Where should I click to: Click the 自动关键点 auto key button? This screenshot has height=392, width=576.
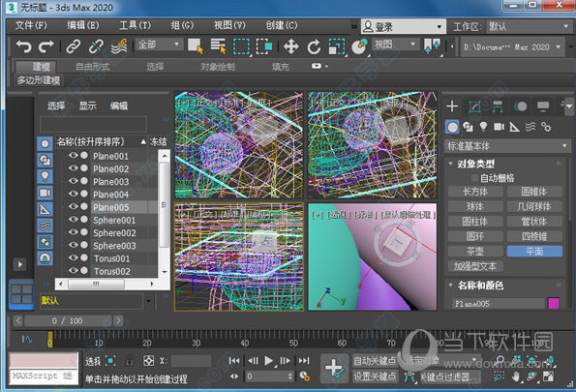click(x=375, y=361)
